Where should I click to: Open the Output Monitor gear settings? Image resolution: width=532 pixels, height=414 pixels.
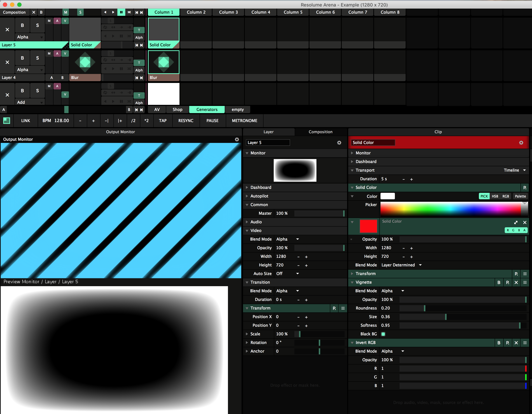point(237,139)
